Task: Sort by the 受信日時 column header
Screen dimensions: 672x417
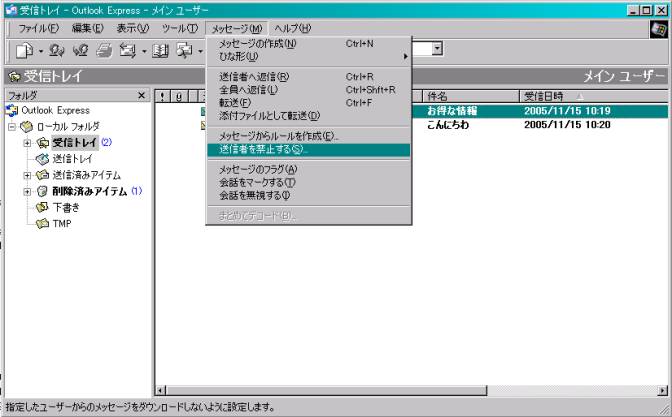Action: tap(594, 96)
